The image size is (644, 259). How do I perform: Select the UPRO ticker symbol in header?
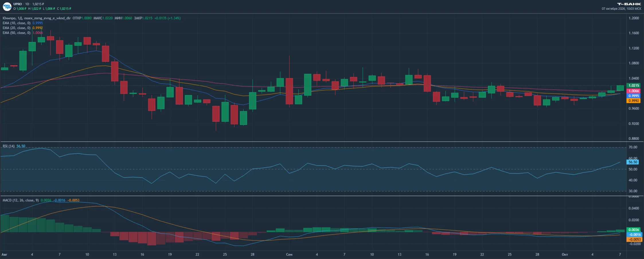[x=17, y=4]
